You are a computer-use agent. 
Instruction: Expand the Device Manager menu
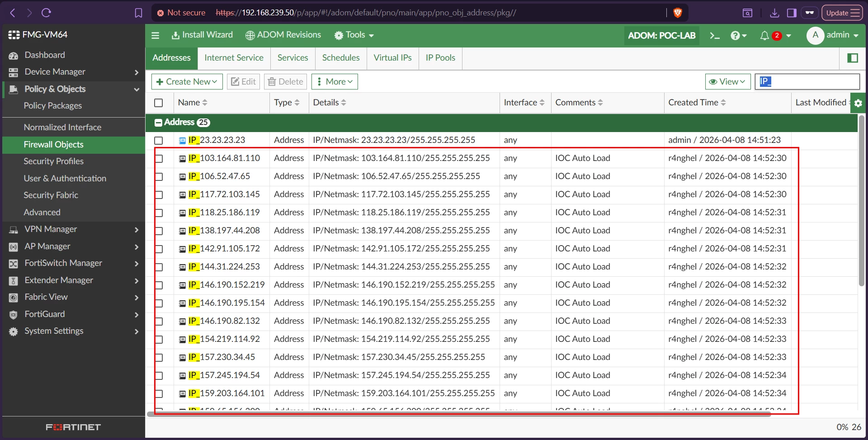(x=137, y=72)
